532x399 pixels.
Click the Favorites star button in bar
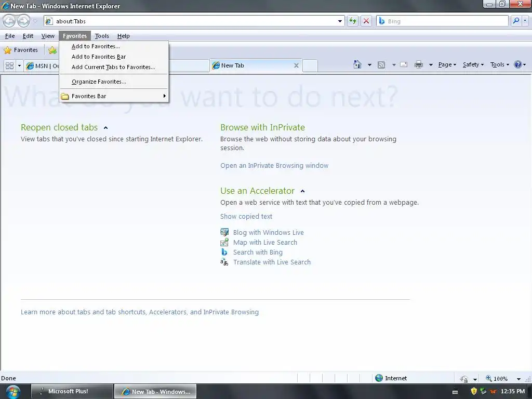tap(21, 50)
